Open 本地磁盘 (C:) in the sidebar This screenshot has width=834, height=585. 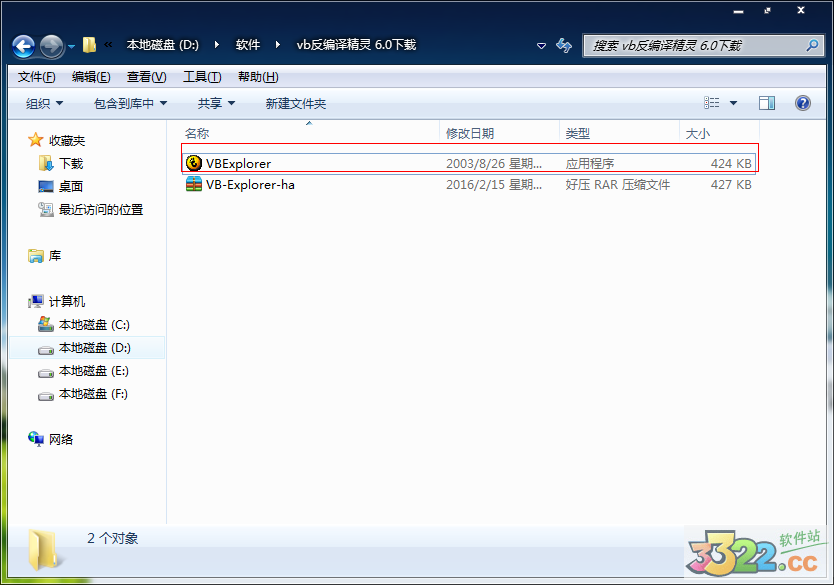(94, 324)
